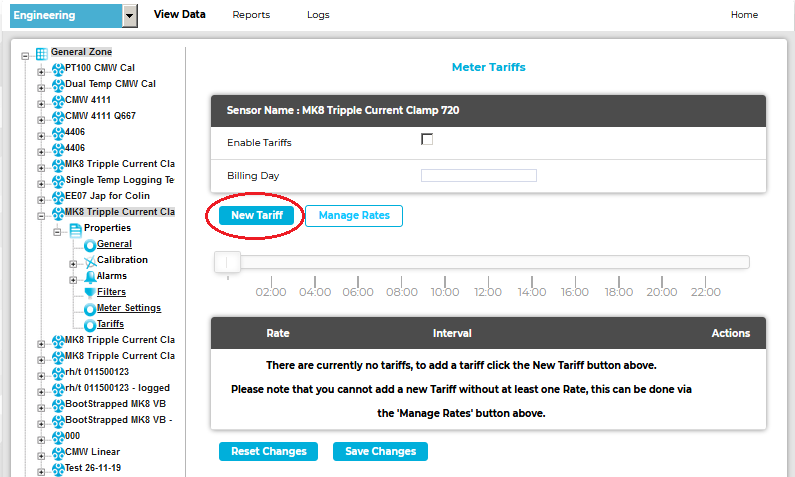The height and width of the screenshot is (477, 795).
Task: Open the Filters link
Action: [111, 292]
